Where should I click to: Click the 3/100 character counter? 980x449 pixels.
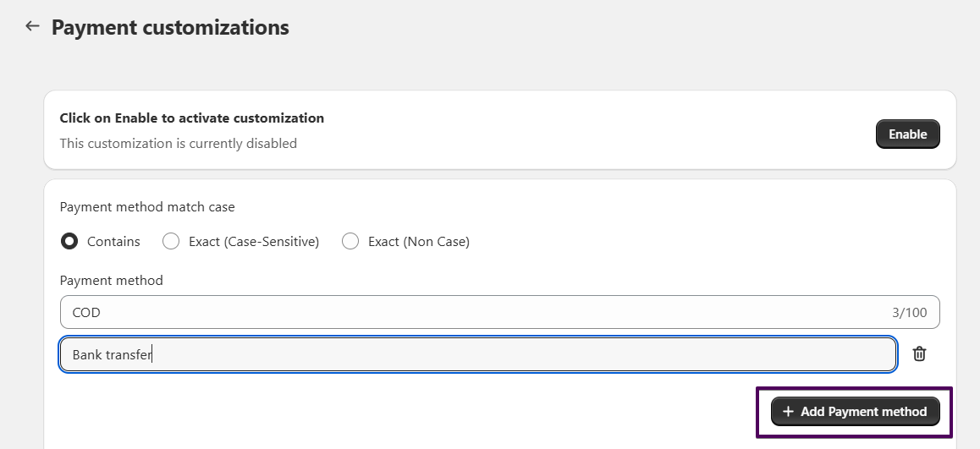[909, 313]
